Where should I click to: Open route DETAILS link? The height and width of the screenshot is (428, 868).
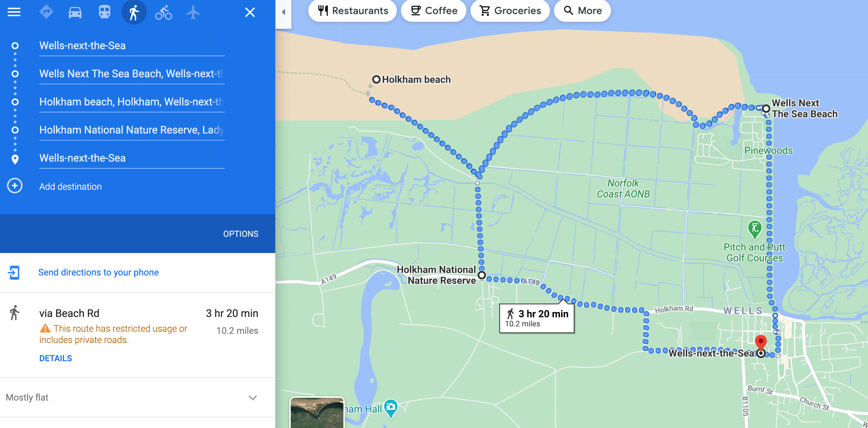(55, 358)
